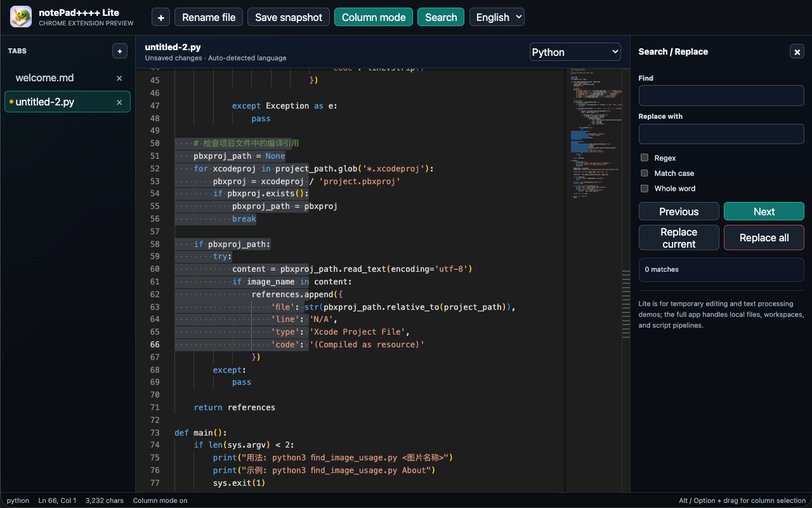Screen dimensions: 812x508
Task: Enable the Whole word checkbox
Action: [x=645, y=188]
